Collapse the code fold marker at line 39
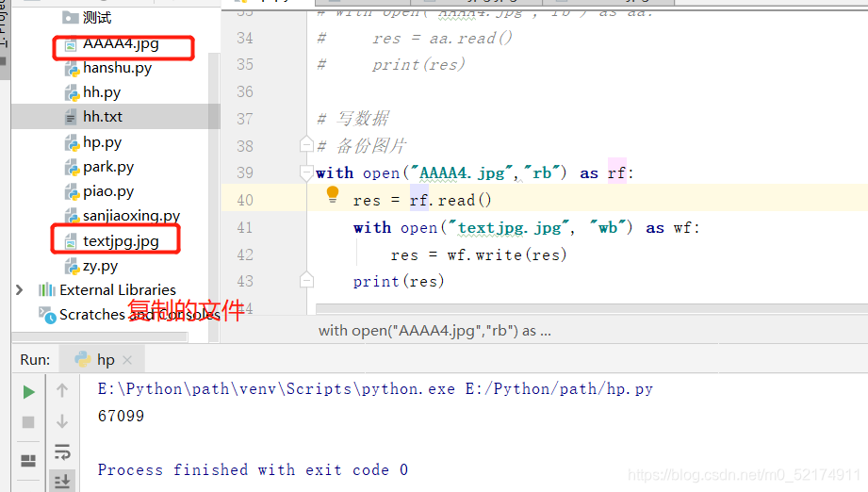This screenshot has height=492, width=868. click(306, 172)
